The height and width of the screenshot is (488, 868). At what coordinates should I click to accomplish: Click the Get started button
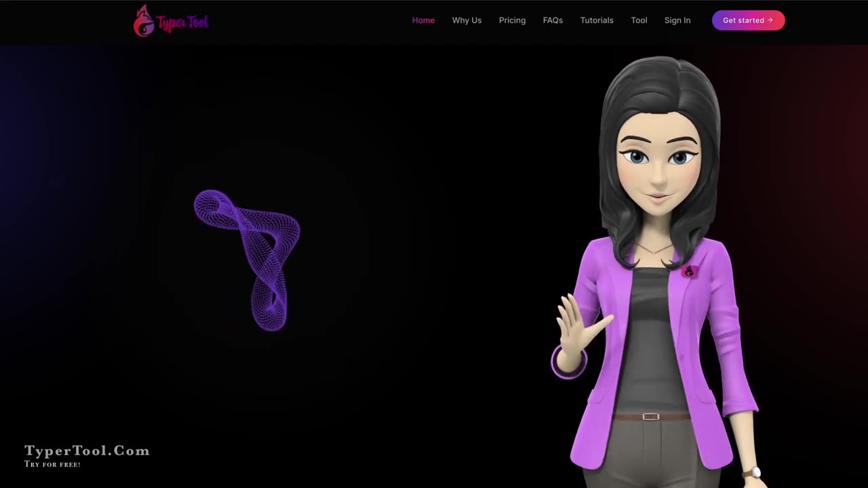(748, 20)
